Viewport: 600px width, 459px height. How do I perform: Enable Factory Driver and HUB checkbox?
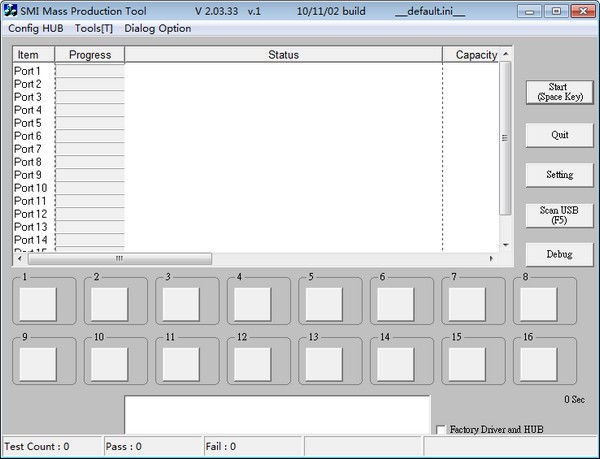point(441,430)
